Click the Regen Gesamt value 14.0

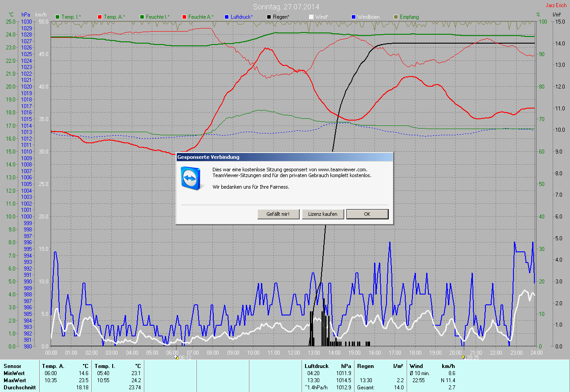pos(399,388)
